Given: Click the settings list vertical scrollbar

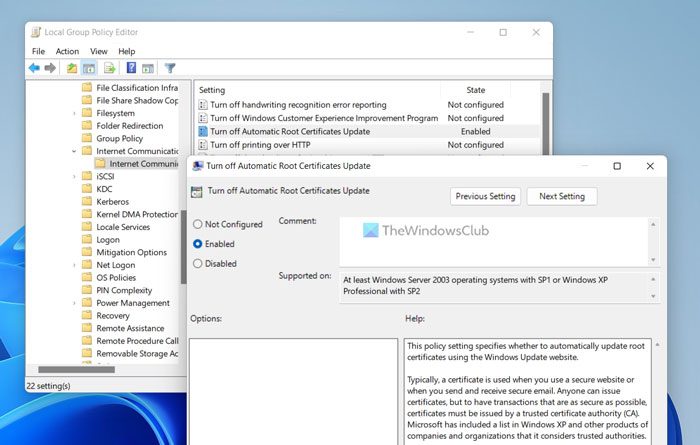Looking at the screenshot, I should click(546, 124).
